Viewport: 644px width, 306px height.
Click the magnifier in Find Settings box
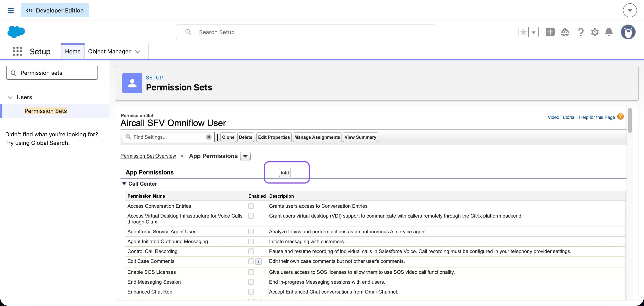128,137
